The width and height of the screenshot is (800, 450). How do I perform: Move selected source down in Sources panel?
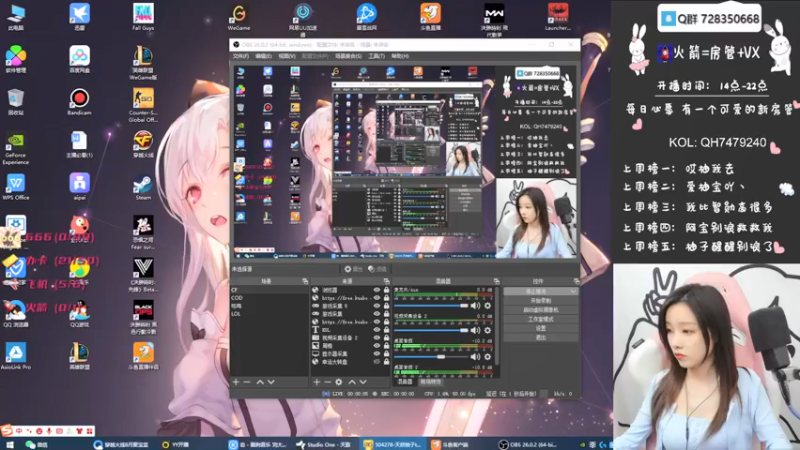pyautogui.click(x=363, y=382)
